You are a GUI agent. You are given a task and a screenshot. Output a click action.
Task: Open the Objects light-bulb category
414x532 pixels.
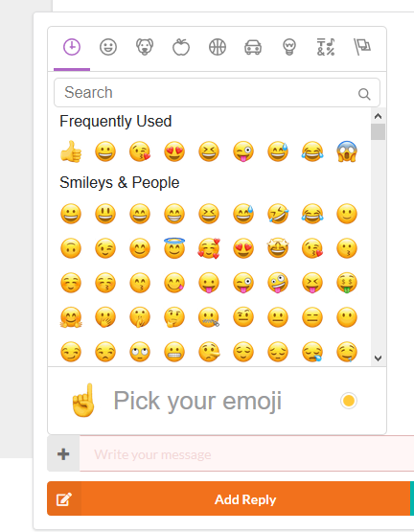coord(289,47)
